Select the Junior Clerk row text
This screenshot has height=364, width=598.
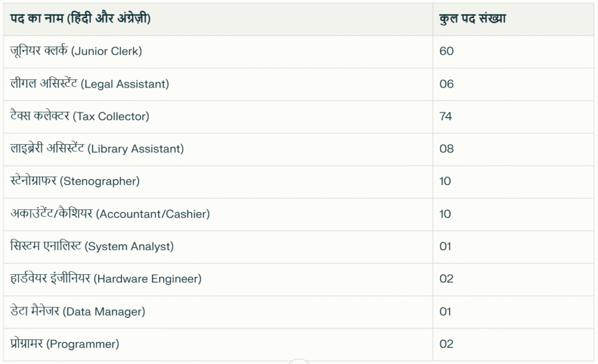[77, 51]
